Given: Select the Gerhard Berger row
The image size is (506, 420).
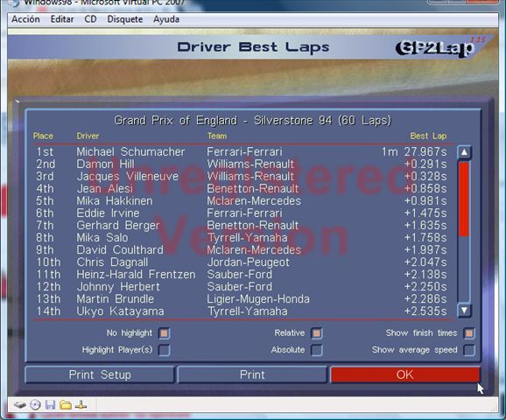Looking at the screenshot, I should [x=242, y=225].
